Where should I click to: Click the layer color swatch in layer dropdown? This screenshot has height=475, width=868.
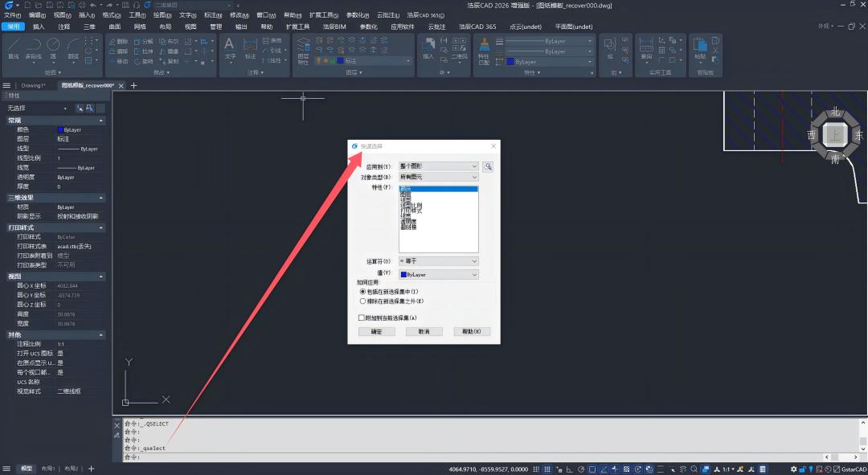coord(340,61)
